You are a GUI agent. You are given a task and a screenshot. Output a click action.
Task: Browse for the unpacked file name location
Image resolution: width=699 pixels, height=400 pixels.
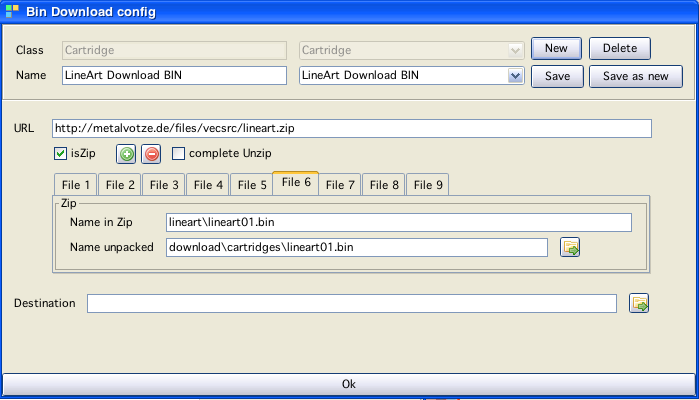[x=570, y=247]
